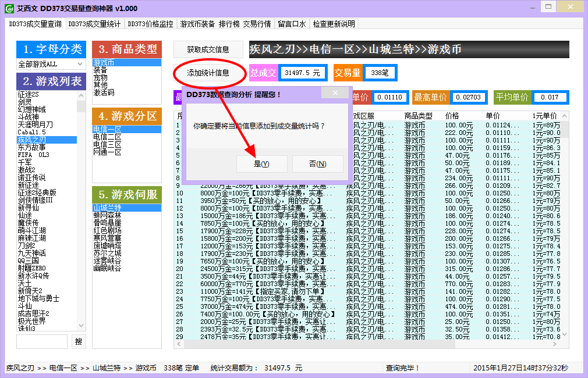Click the 搜 search button

[x=77, y=341]
